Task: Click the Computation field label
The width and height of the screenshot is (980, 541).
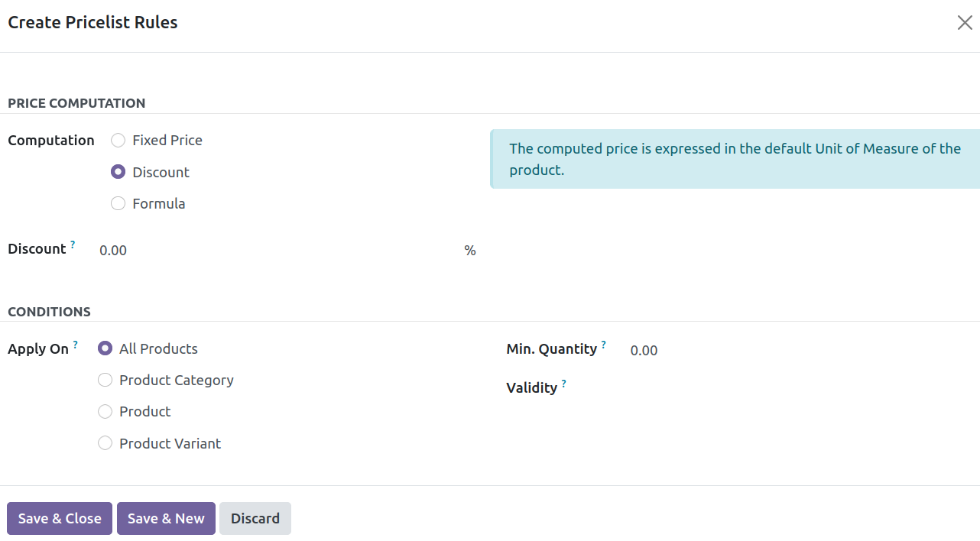Action: click(51, 141)
